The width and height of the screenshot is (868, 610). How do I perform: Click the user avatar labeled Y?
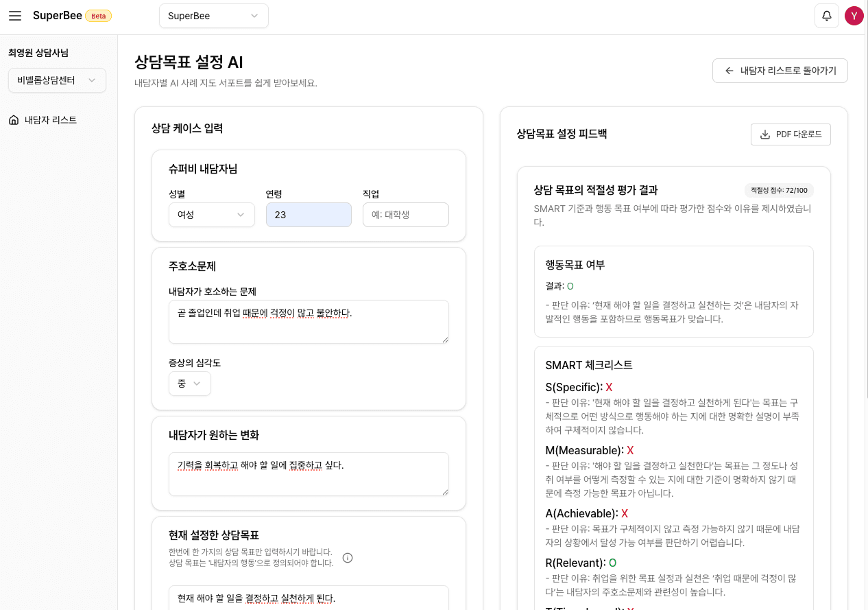(x=854, y=15)
